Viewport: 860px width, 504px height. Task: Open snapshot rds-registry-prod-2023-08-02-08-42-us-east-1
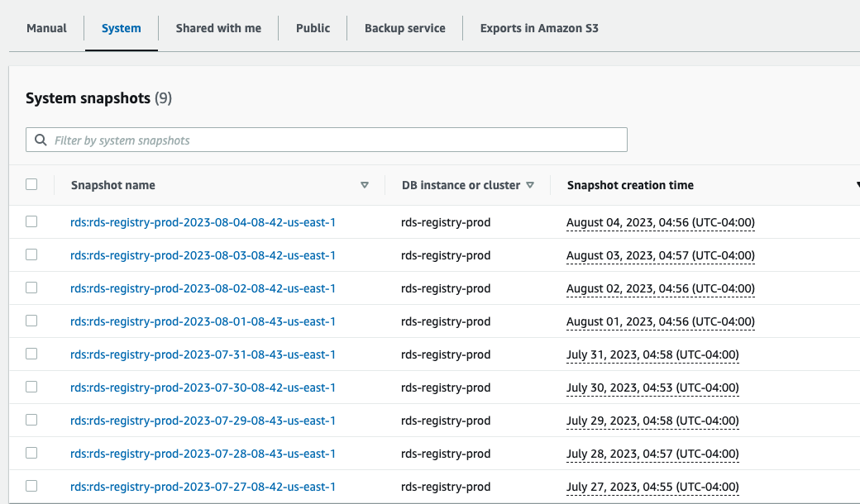[203, 288]
